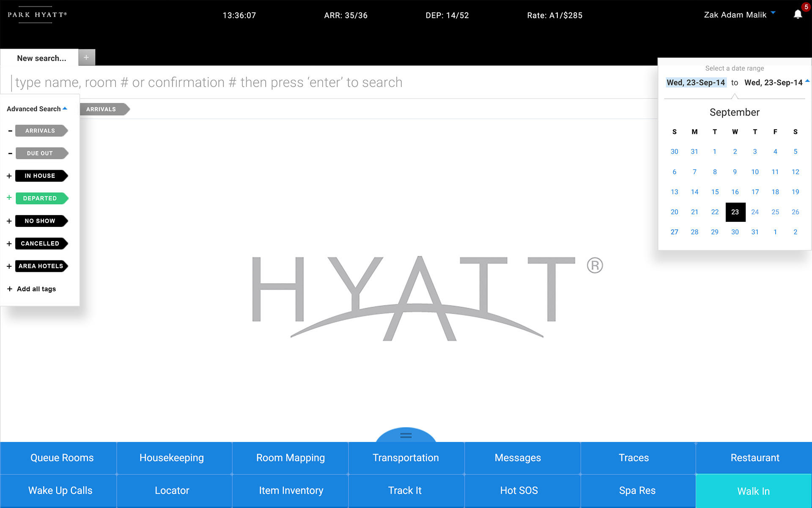Click DEP: 14/52 departures status
This screenshot has width=812, height=508.
click(447, 16)
